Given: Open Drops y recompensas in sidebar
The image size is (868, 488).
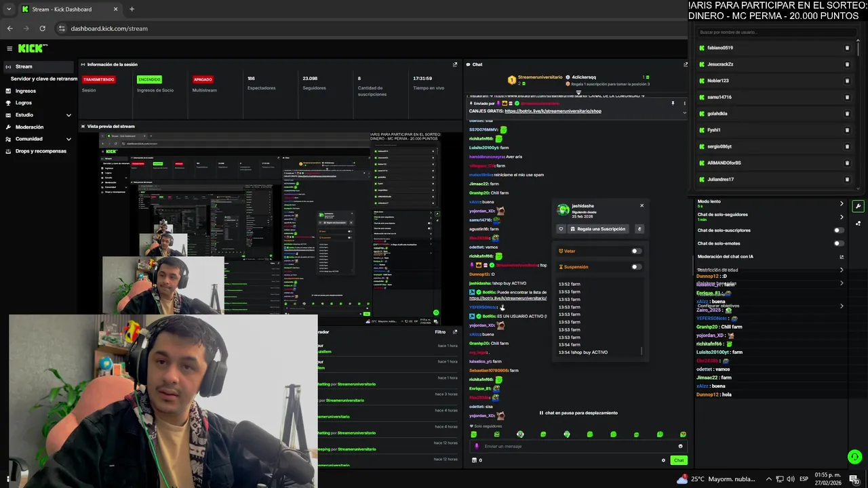Looking at the screenshot, I should click(x=41, y=151).
